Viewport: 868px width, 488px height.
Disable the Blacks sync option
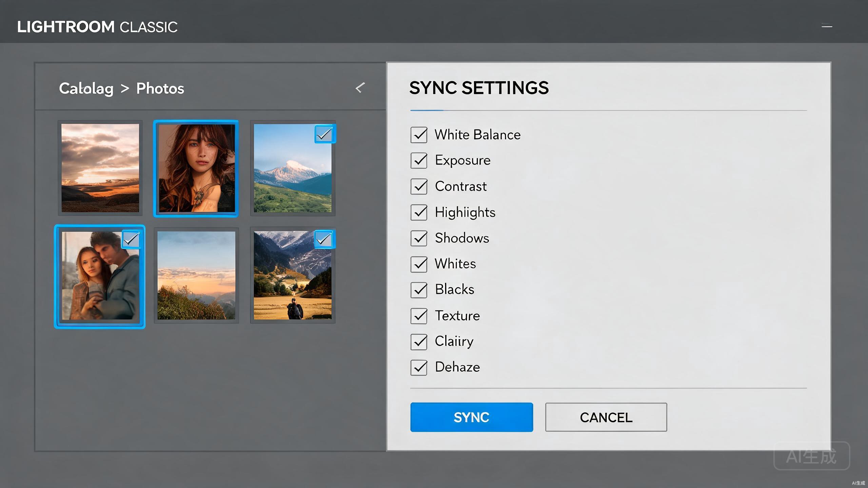pos(419,290)
